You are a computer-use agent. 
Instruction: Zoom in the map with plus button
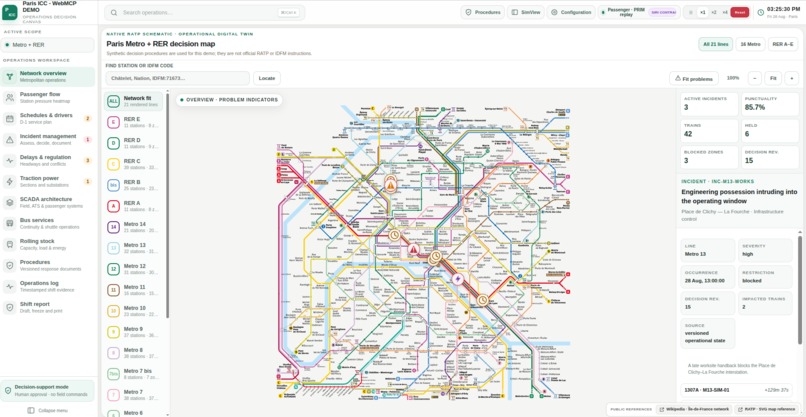click(x=792, y=79)
